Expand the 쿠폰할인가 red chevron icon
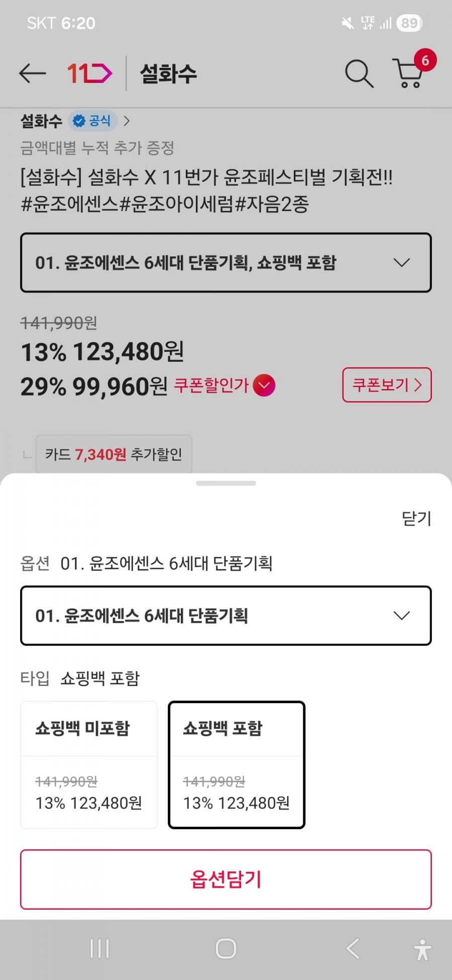 (264, 385)
